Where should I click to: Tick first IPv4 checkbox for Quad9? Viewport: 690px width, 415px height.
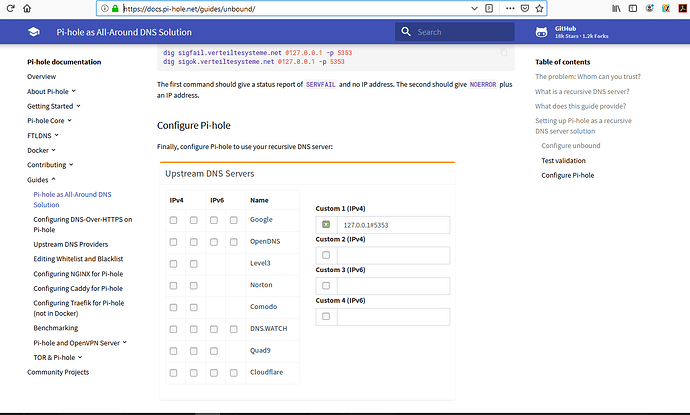click(173, 351)
